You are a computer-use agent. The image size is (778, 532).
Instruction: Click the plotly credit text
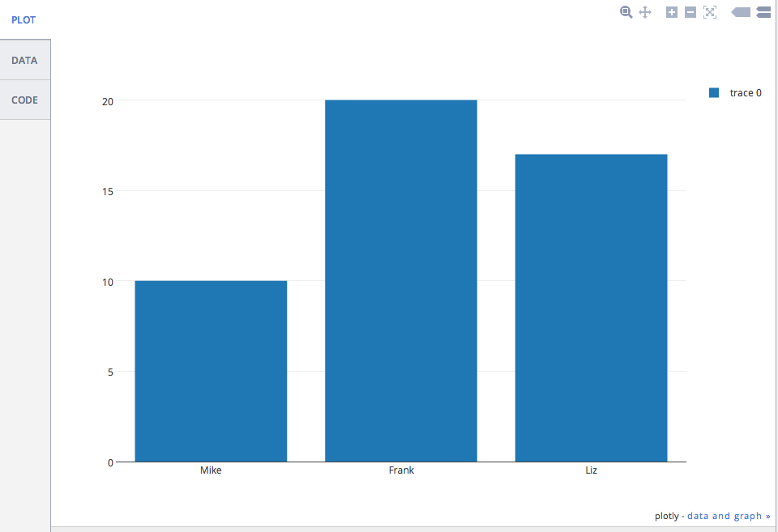[x=666, y=516]
